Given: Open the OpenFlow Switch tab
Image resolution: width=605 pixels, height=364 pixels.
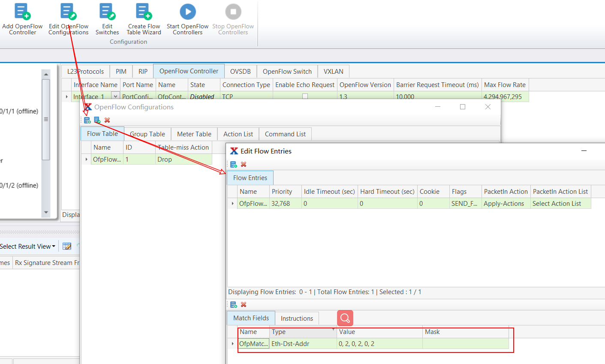Looking at the screenshot, I should [287, 72].
